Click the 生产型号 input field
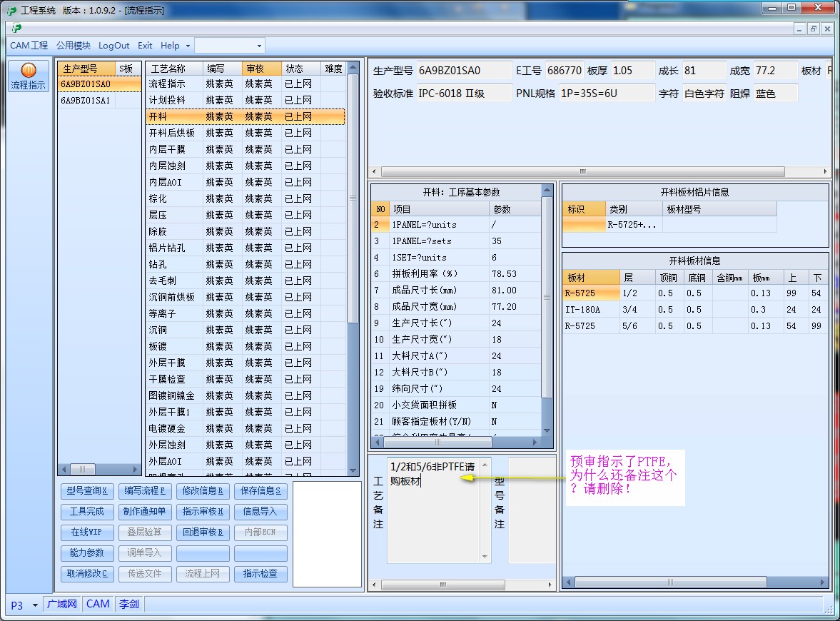The width and height of the screenshot is (840, 621). [464, 71]
